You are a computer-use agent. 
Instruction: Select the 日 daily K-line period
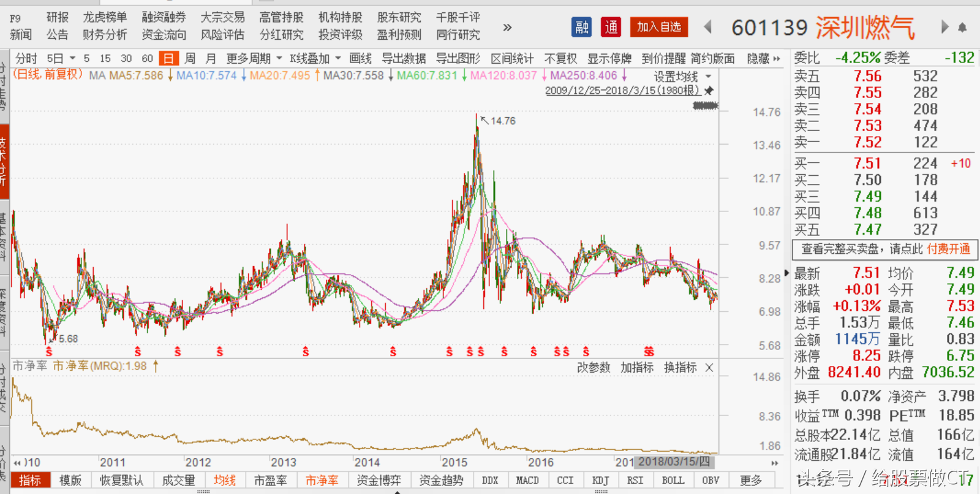168,58
